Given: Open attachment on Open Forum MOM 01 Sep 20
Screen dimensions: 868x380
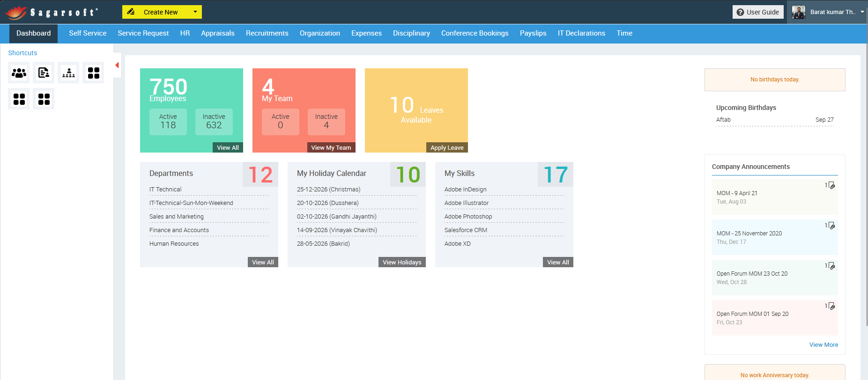Looking at the screenshot, I should [831, 306].
